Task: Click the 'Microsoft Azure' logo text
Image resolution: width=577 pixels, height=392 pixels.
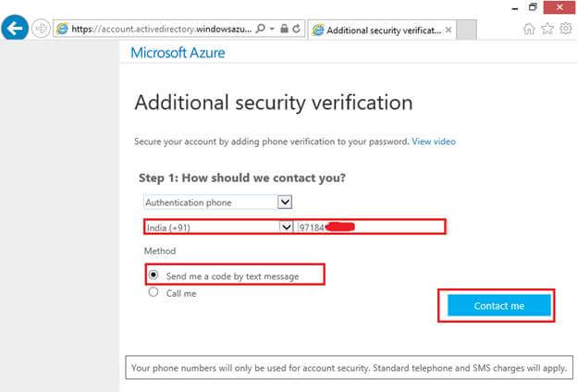Action: [x=178, y=53]
